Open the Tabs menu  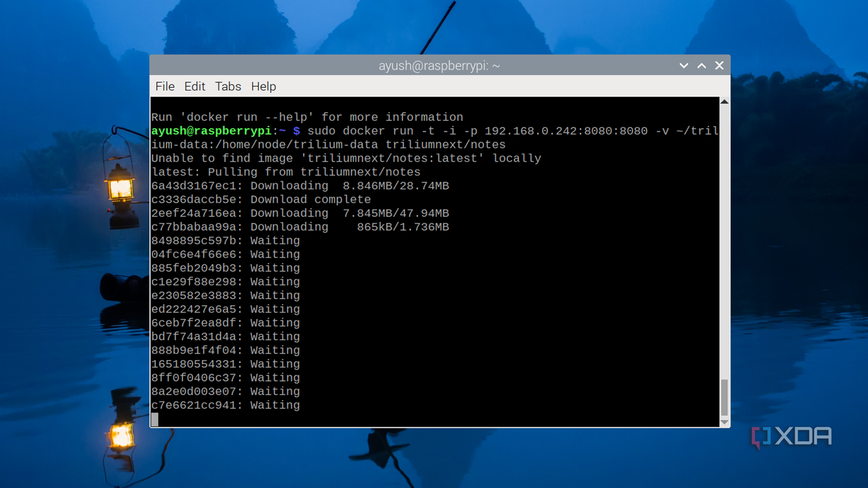(228, 86)
